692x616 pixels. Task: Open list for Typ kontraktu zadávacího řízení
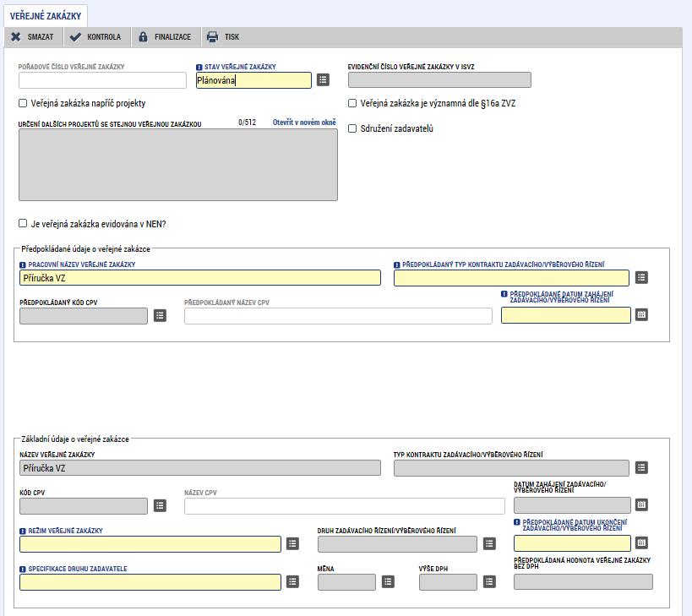[641, 468]
